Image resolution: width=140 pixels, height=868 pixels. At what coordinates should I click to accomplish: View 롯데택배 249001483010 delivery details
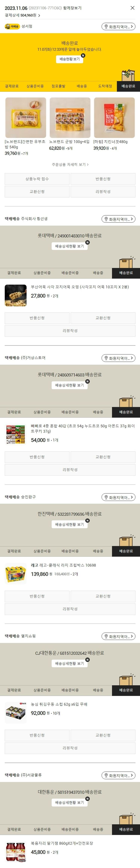click(x=70, y=246)
